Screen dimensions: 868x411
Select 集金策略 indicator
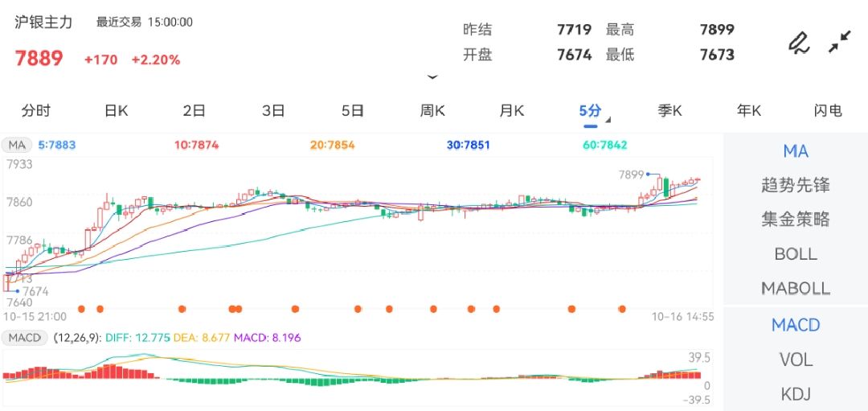796,220
